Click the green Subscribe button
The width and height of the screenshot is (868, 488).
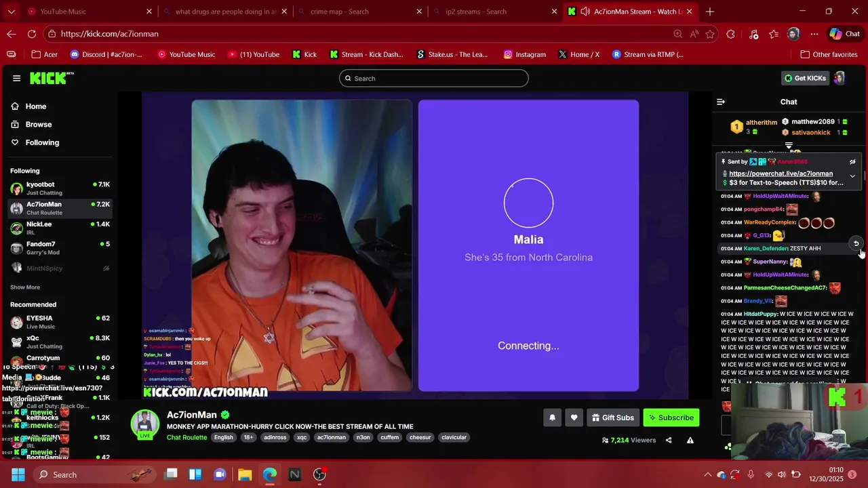pyautogui.click(x=671, y=418)
